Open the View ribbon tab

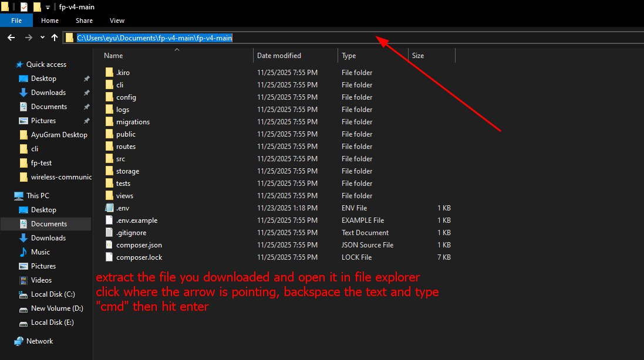point(117,21)
